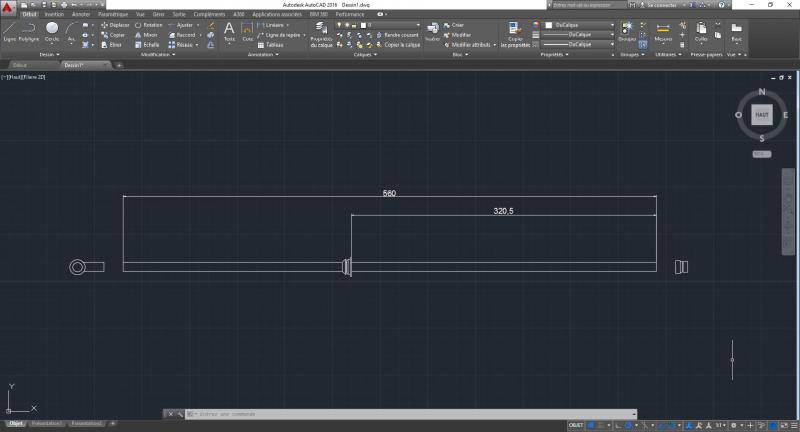Click the Réseau tool
Image resolution: width=800 pixels, height=432 pixels.
[181, 45]
